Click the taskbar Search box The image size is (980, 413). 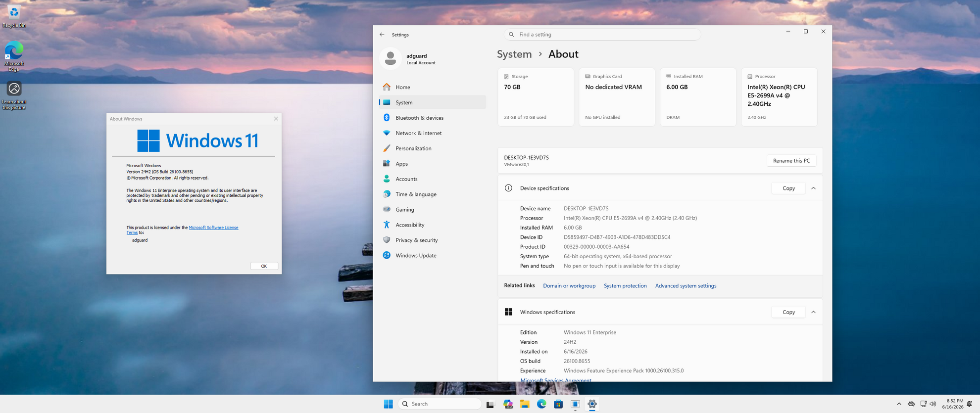[x=440, y=404]
